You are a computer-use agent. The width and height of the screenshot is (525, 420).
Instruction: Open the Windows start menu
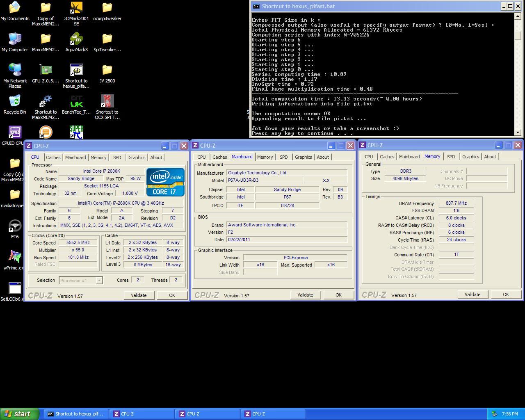coord(20,414)
